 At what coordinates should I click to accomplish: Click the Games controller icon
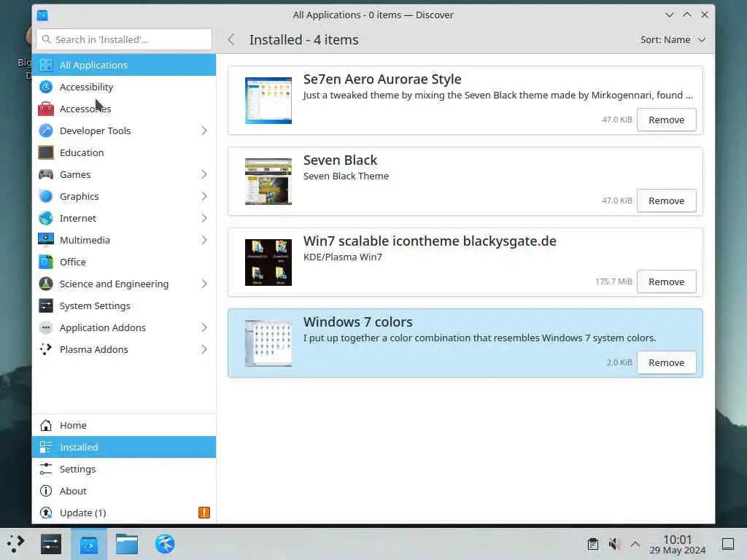46,174
